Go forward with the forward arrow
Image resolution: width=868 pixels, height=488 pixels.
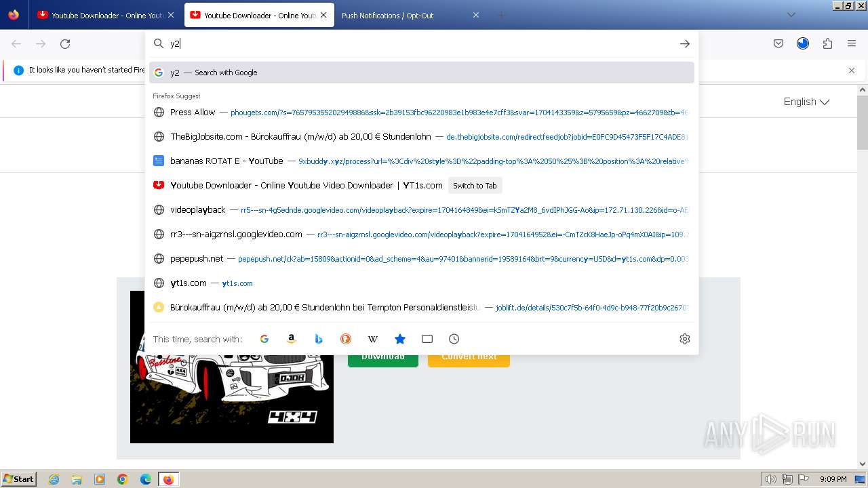click(x=41, y=43)
